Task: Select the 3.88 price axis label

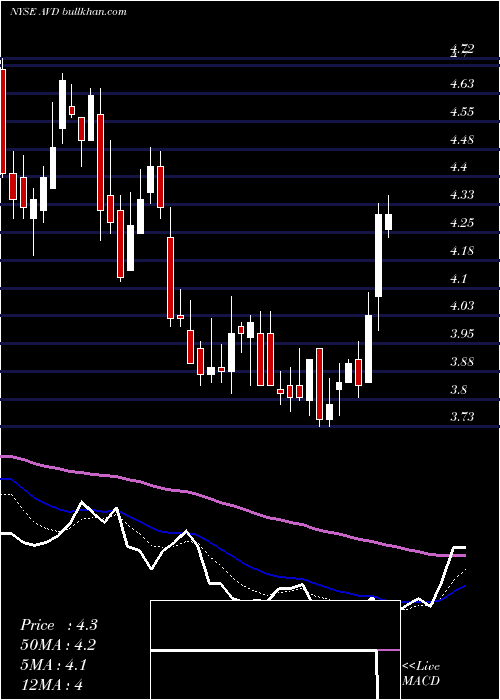Action: (462, 361)
